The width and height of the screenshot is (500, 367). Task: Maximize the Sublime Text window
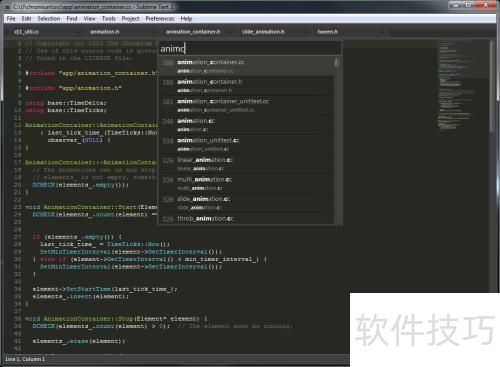point(469,5)
